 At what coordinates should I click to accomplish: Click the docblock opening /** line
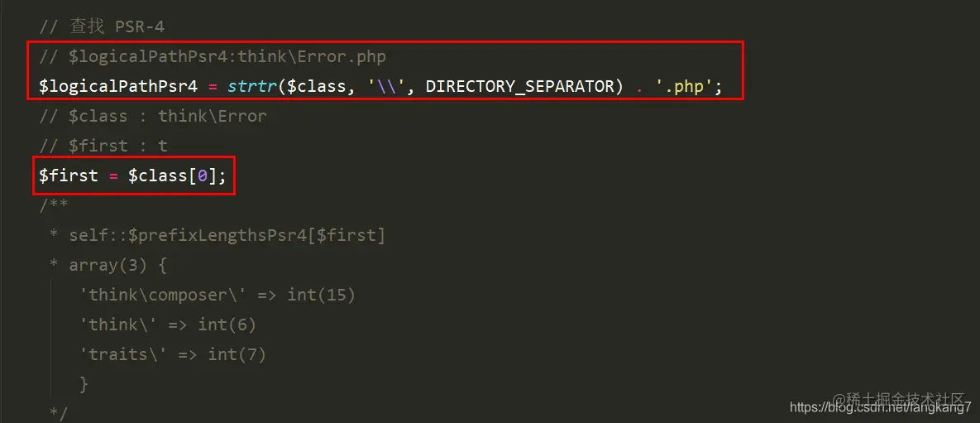[x=53, y=204]
